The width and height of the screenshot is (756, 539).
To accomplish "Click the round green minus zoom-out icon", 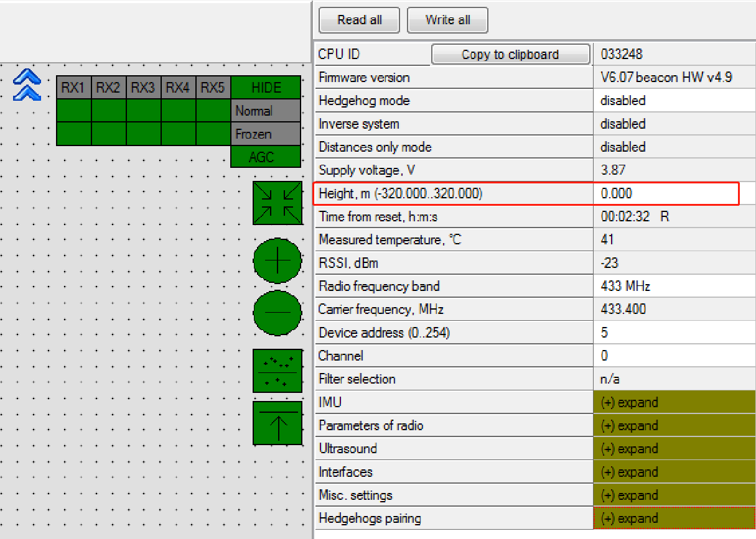I will click(x=278, y=312).
